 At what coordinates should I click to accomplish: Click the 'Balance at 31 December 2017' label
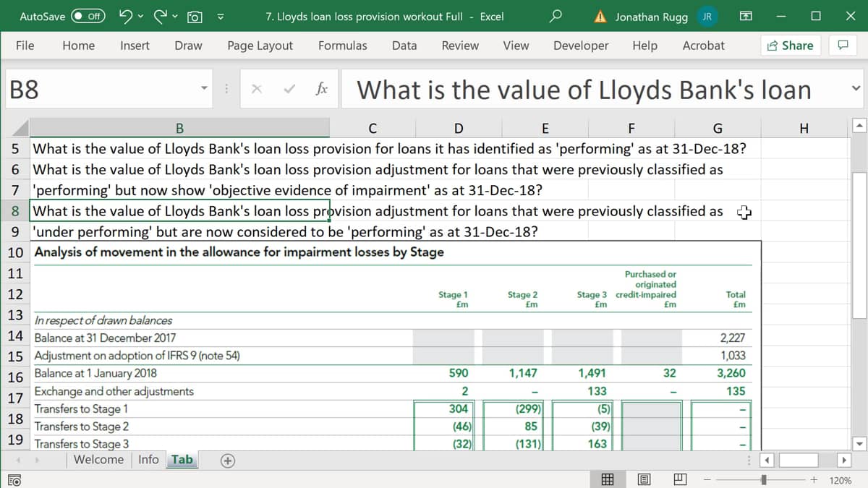[105, 338]
